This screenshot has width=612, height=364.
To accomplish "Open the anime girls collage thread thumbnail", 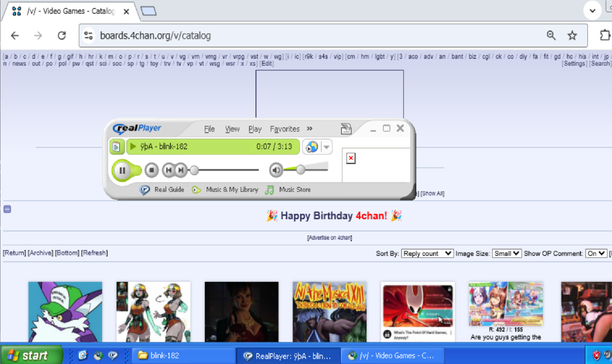I will click(506, 304).
